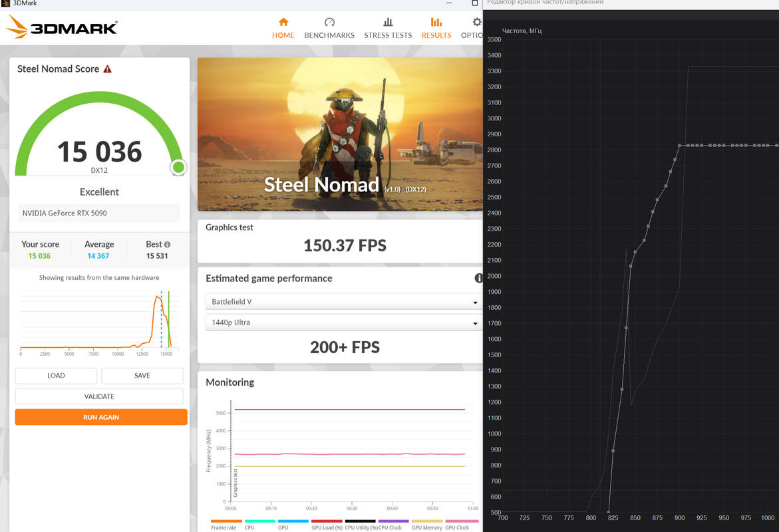The height and width of the screenshot is (532, 779).
Task: Click the 200+ FPS estimate
Action: [345, 347]
